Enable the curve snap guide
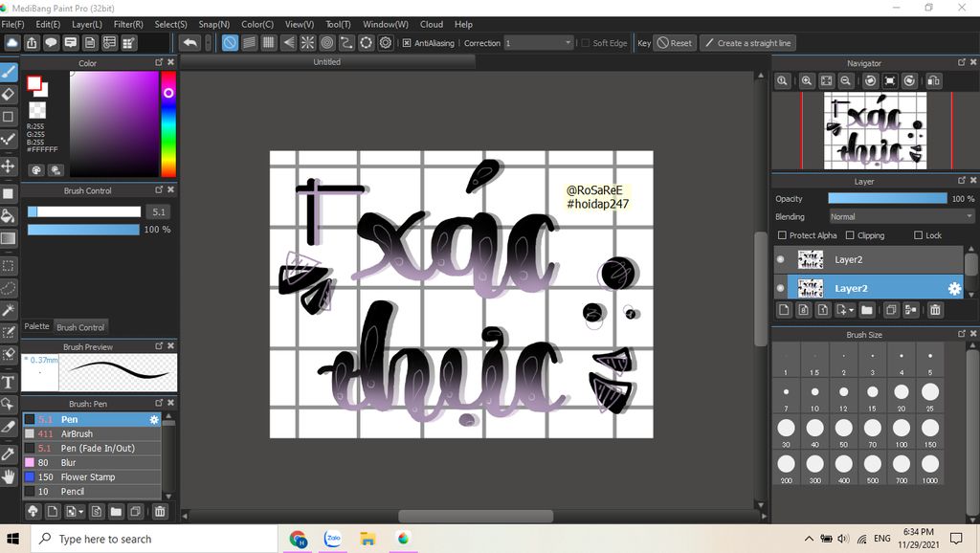 pos(346,43)
